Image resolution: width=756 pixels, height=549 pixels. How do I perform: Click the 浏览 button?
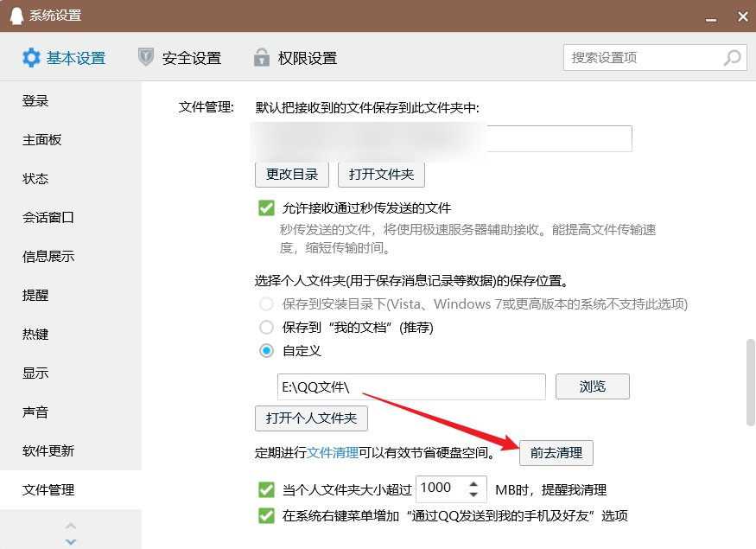coord(593,386)
